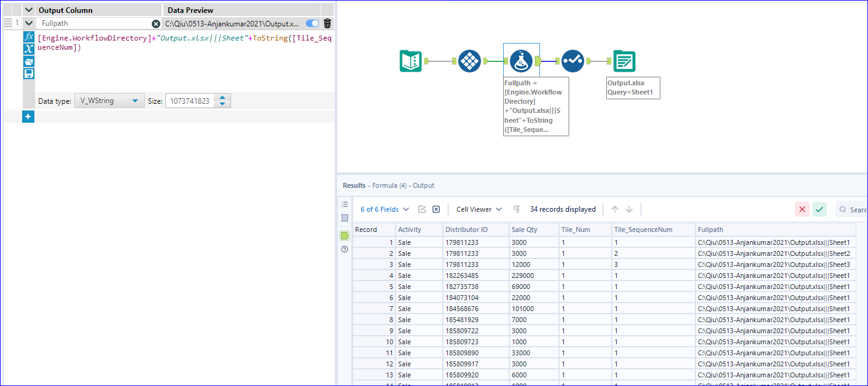Viewport: 868px width, 386px height.
Task: Add a new output column with plus button
Action: 28,116
